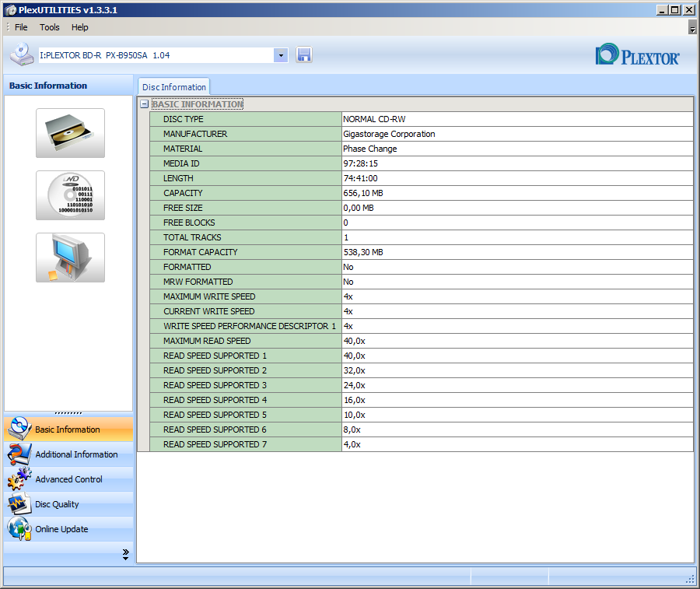This screenshot has height=589, width=700.
Task: Click the Basic Information disc icon in navigation
Action: (x=19, y=429)
